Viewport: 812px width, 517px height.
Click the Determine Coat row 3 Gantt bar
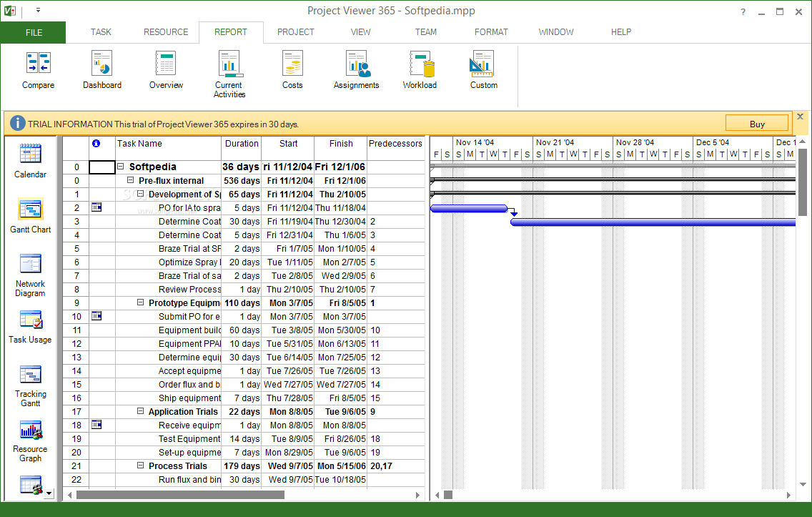[653, 222]
